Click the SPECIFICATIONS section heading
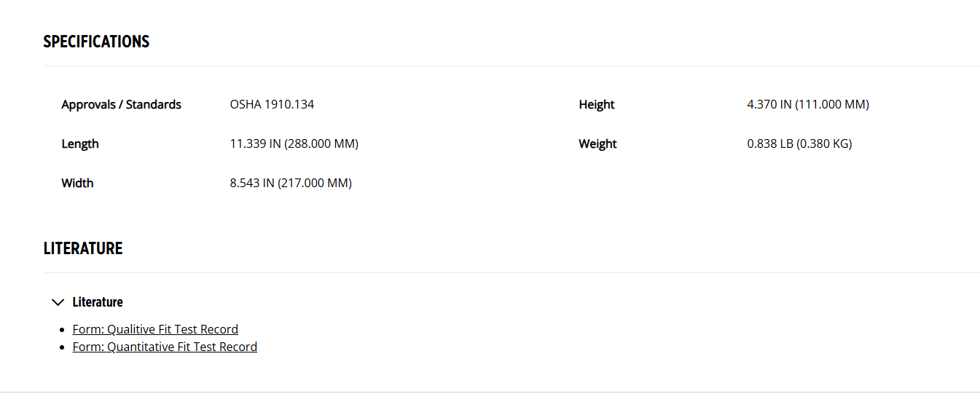This screenshot has height=402, width=980. (96, 42)
